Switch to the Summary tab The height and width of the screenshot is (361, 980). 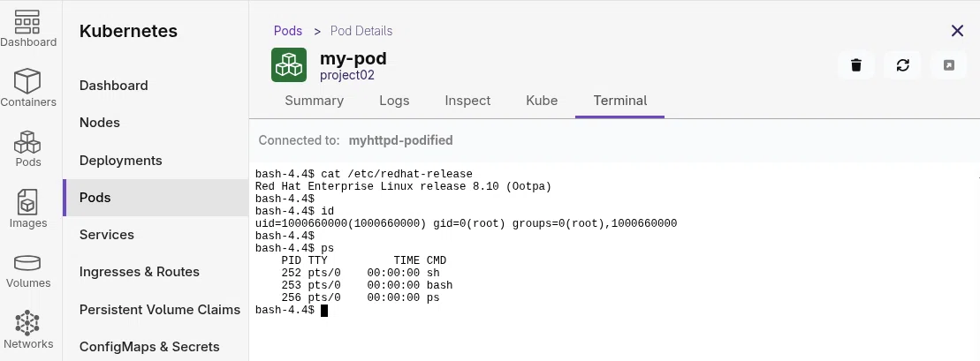315,101
